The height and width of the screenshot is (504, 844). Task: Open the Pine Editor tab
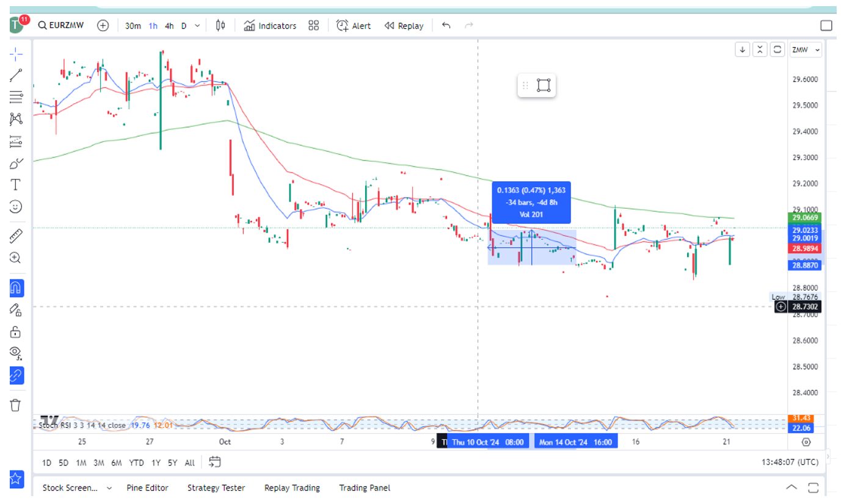coord(147,488)
